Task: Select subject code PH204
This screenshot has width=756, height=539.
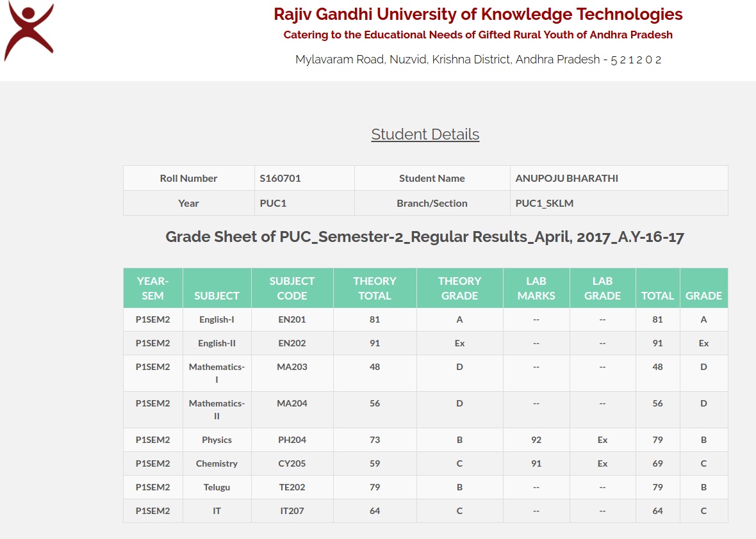Action: coord(292,440)
